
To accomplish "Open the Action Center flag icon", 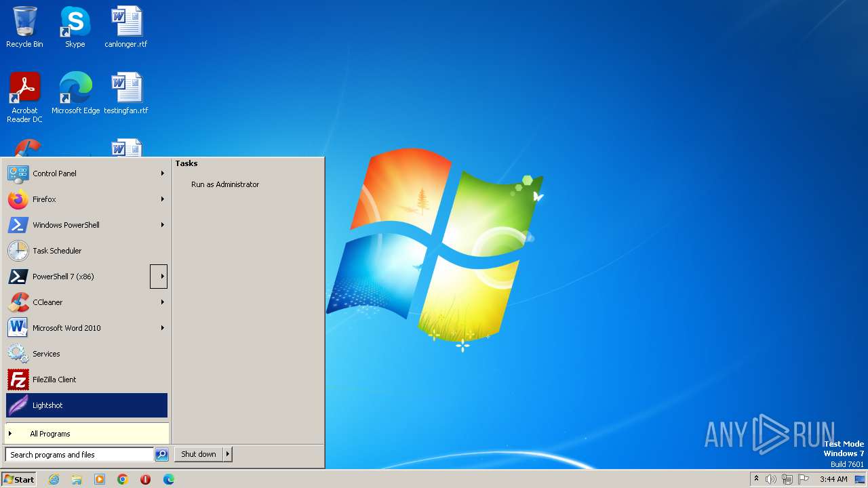I will pos(804,479).
